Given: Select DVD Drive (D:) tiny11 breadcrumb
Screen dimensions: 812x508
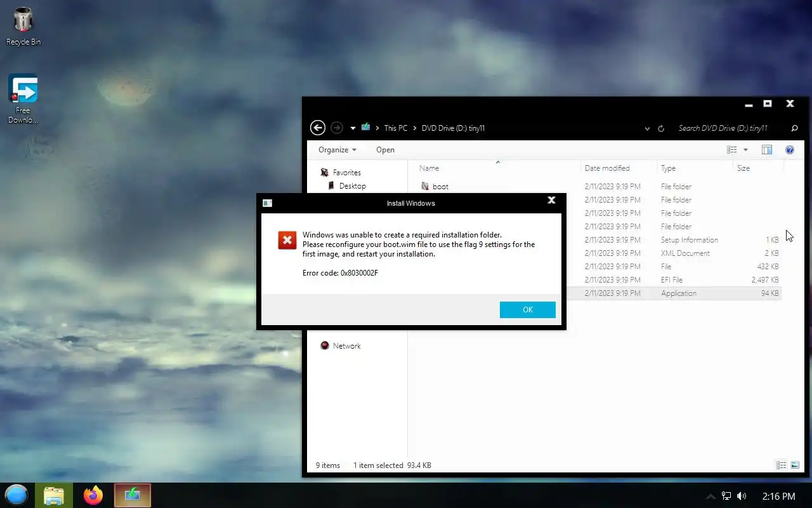Looking at the screenshot, I should [453, 128].
